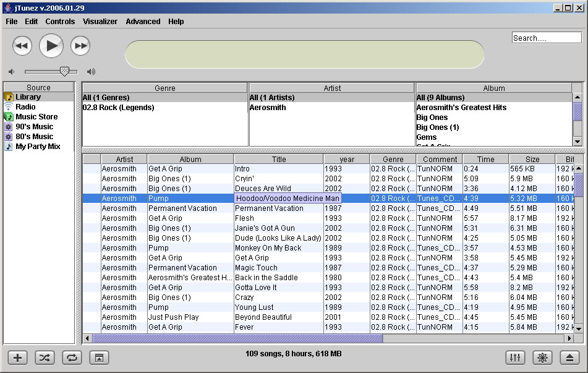Image resolution: width=588 pixels, height=373 pixels.
Task: Click the low volume speaker icon
Action: tap(12, 71)
